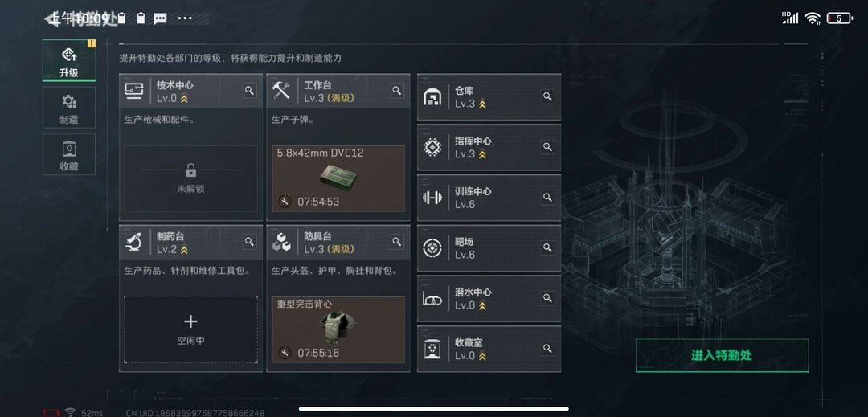
Task: Open magnifier details for 工作台
Action: point(397,91)
